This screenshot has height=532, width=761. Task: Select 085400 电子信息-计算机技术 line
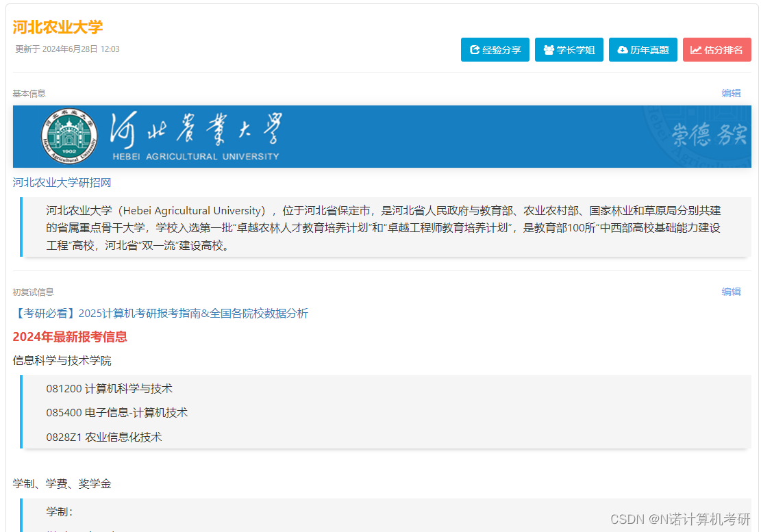pyautogui.click(x=117, y=413)
